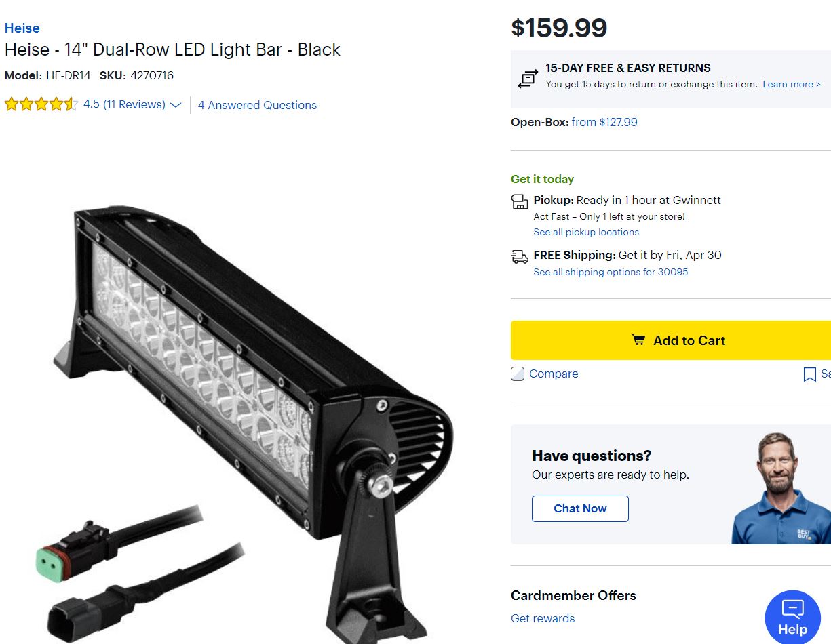Click the 4.5 (11 Reviews) rating text

pyautogui.click(x=124, y=104)
